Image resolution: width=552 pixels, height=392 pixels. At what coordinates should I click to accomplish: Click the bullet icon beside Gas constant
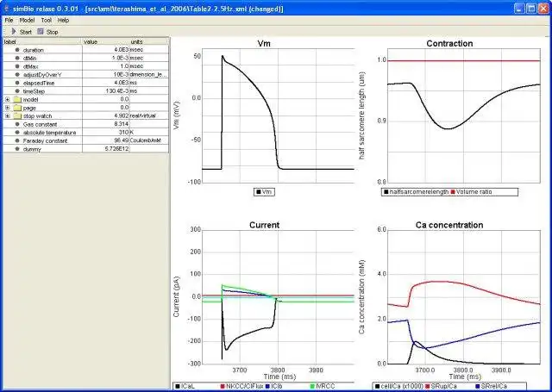17,124
